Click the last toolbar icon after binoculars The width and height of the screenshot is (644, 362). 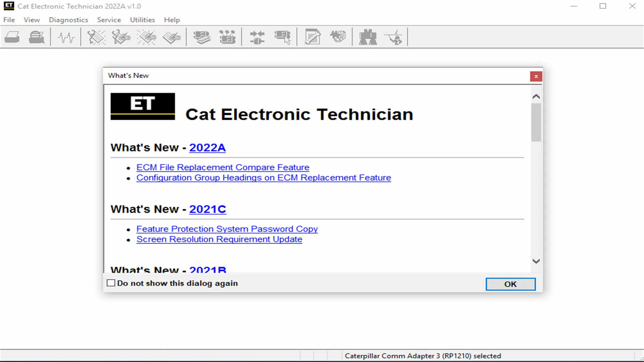tap(393, 37)
